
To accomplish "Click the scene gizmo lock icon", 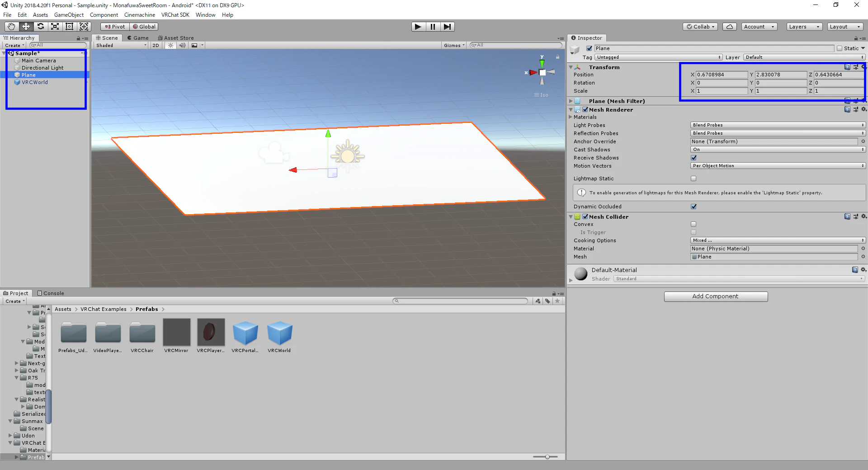I will (x=557, y=57).
